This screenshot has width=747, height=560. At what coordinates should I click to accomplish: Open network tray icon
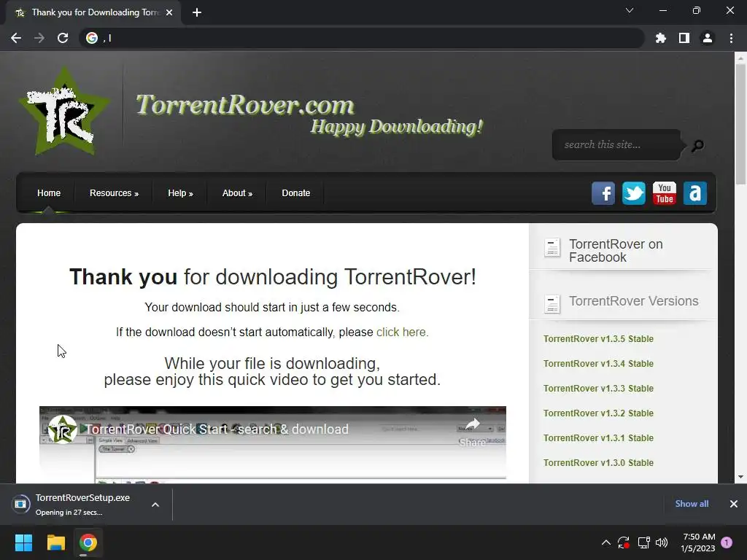(643, 542)
